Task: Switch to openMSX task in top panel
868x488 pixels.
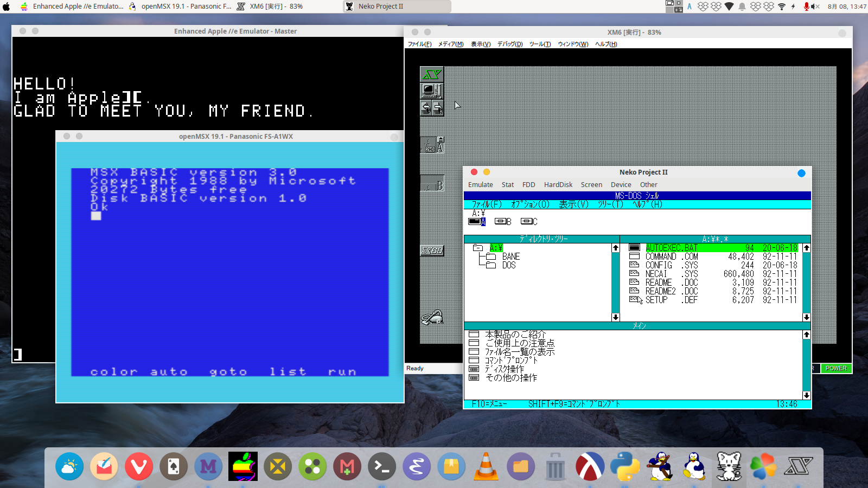Action: [x=180, y=7]
